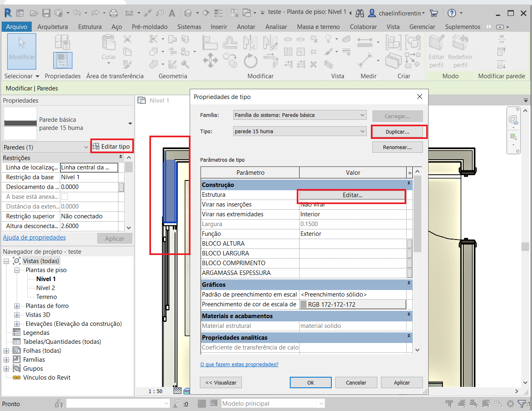Click the filter icon in status bar
Screen dimensions: 532x411
pyautogui.click(x=521, y=404)
